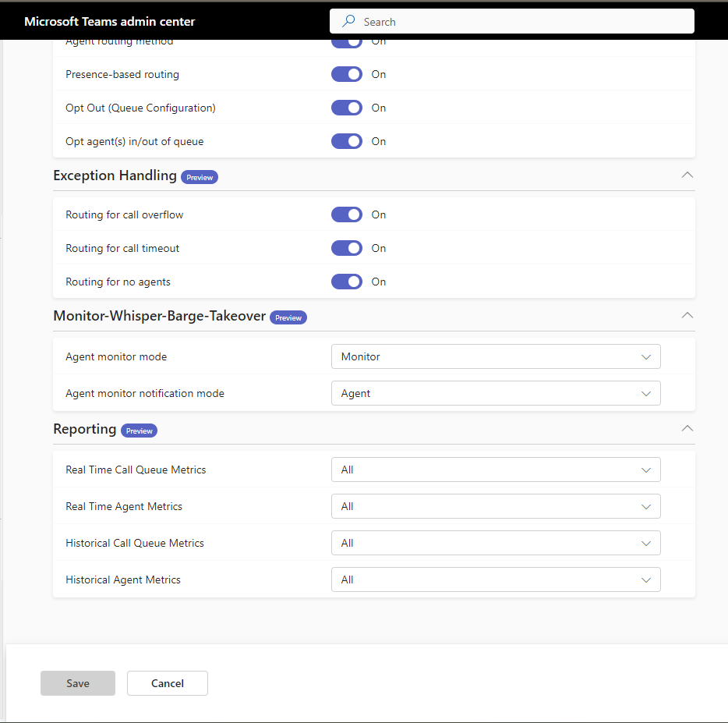
Task: Switch off Routing for call timeout
Action: click(347, 248)
